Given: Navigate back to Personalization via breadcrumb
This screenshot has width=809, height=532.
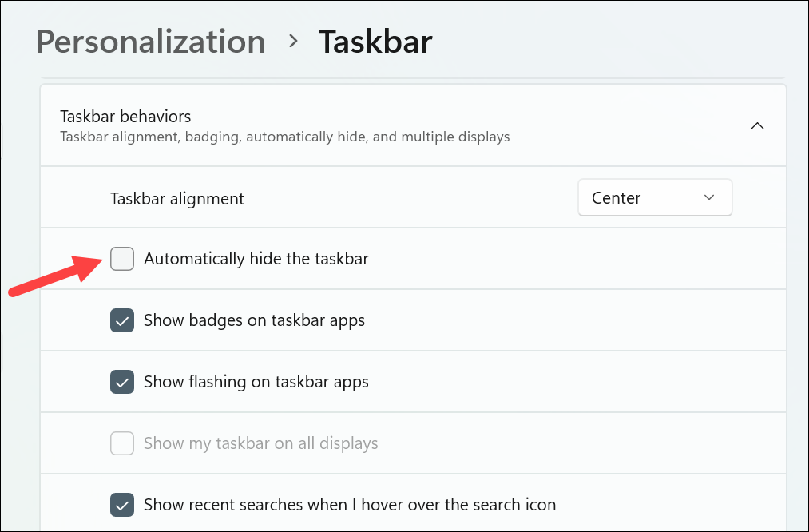Looking at the screenshot, I should pos(150,42).
